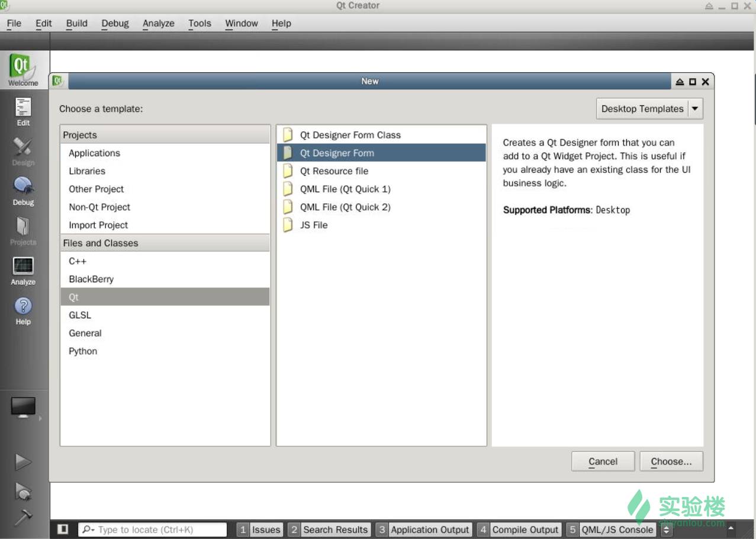756x539 pixels.
Task: Build project with hammer icon
Action: point(23,517)
